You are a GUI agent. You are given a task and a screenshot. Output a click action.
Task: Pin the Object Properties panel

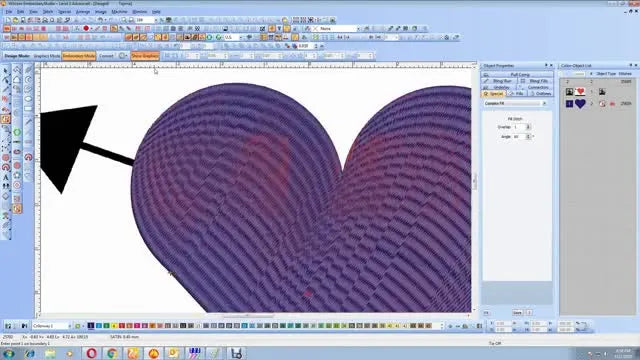(x=546, y=65)
